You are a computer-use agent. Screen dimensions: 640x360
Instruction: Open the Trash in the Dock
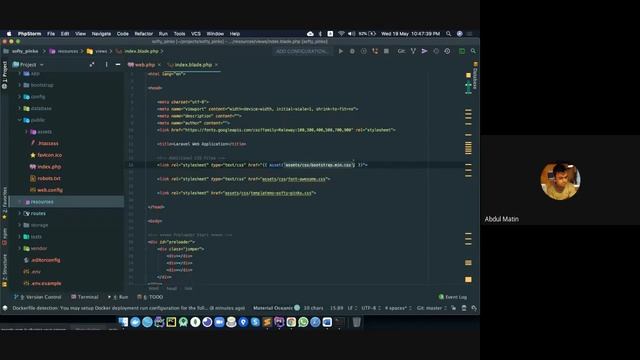[x=356, y=322]
